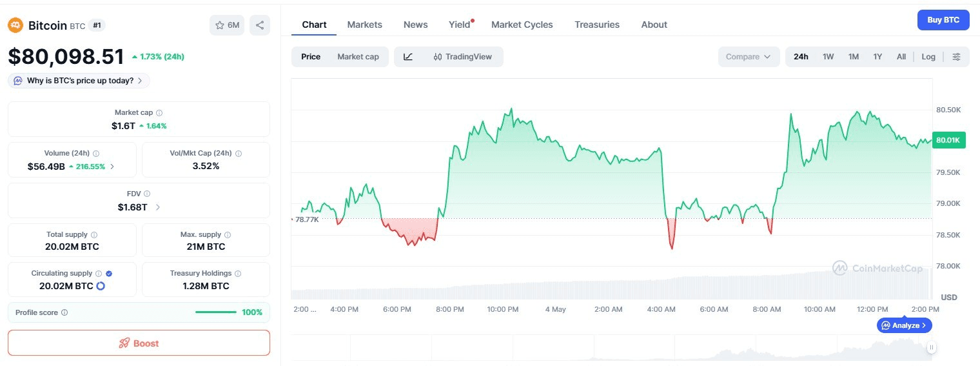
Task: Open the Markets tab
Action: tap(365, 25)
